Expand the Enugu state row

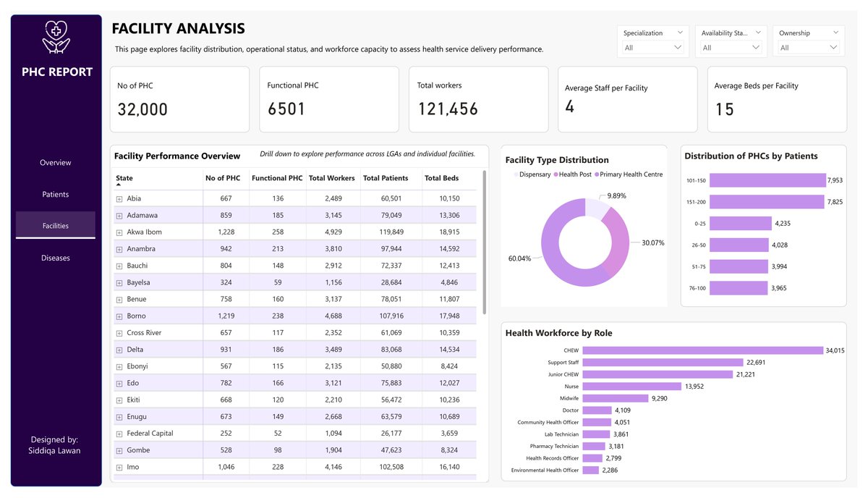tap(119, 417)
